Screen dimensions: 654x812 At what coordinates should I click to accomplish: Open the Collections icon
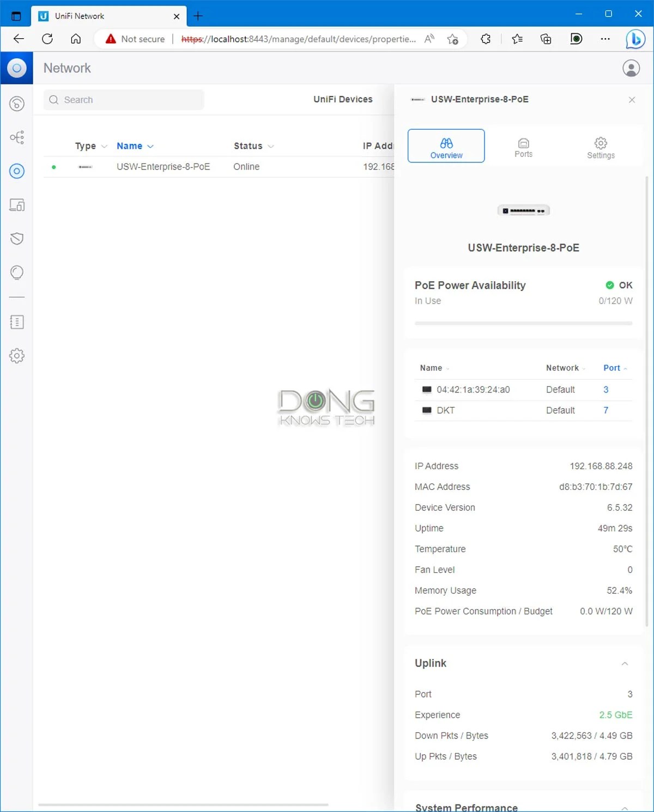coord(546,39)
